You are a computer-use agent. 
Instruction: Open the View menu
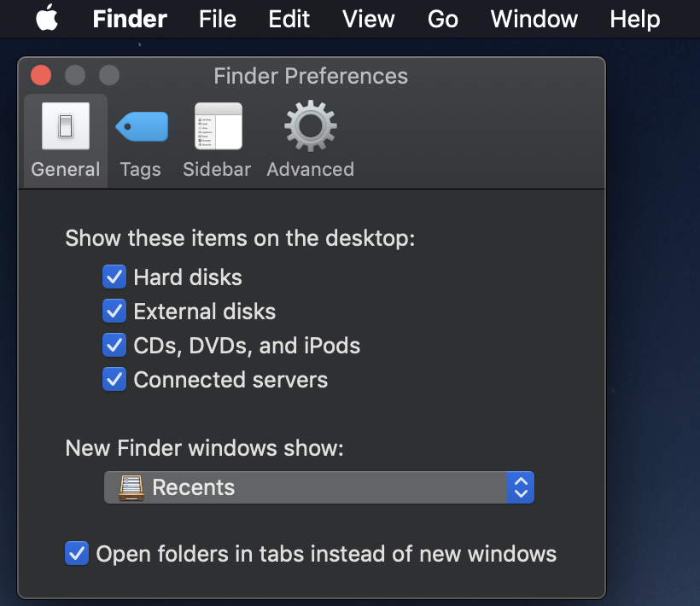pyautogui.click(x=368, y=19)
